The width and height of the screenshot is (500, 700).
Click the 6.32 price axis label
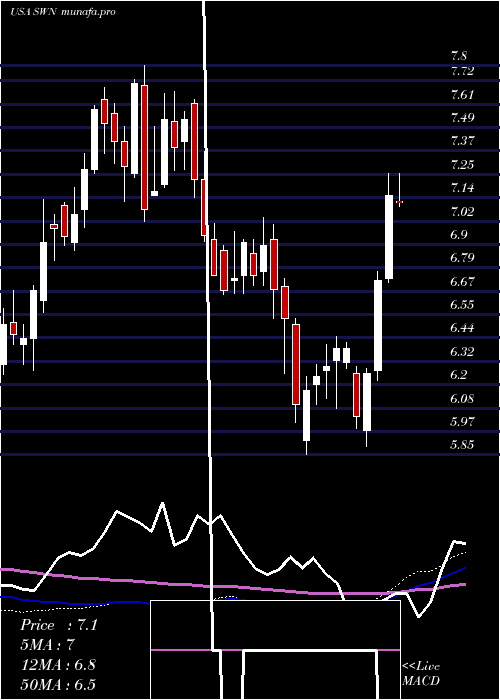point(462,352)
